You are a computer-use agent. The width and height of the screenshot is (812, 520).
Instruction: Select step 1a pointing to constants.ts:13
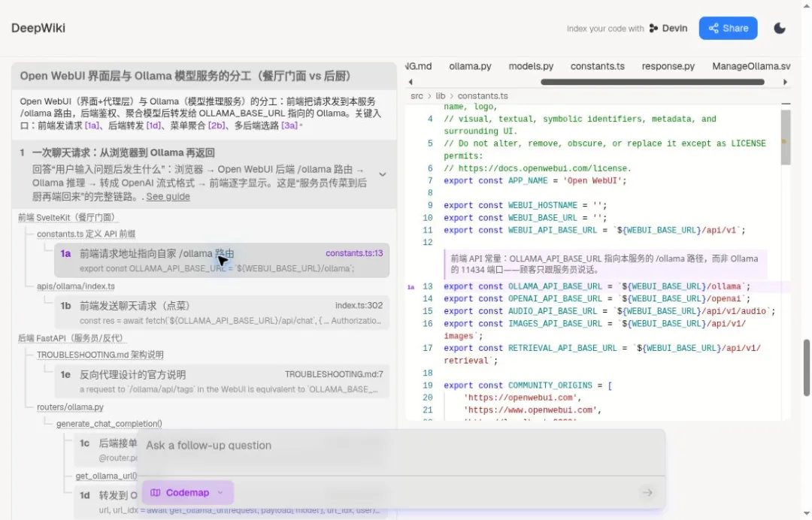(x=222, y=260)
